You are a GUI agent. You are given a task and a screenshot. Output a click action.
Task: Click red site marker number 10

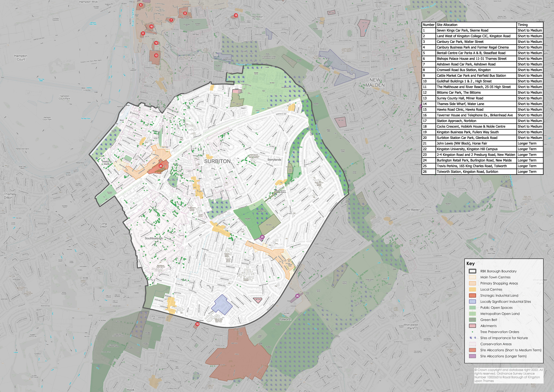(151, 27)
